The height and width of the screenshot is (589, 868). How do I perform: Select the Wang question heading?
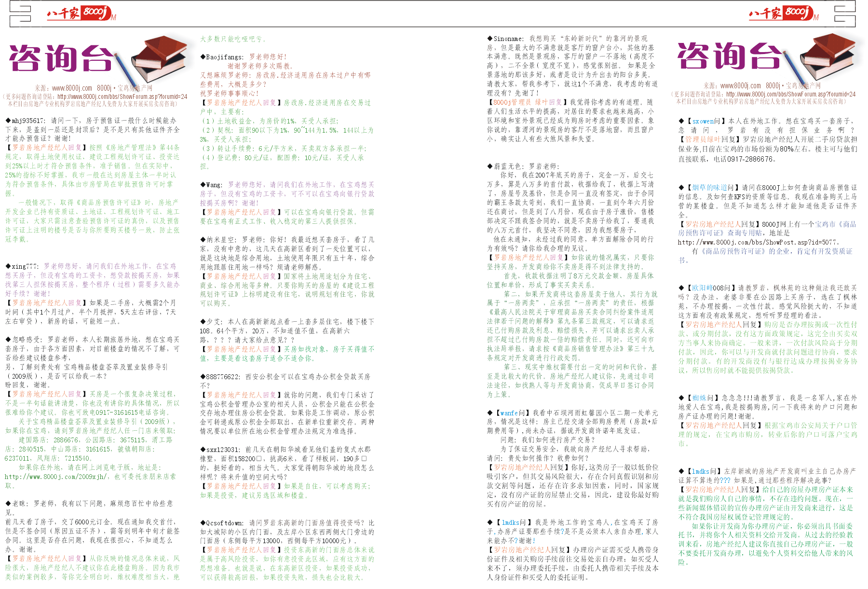coord(214,185)
